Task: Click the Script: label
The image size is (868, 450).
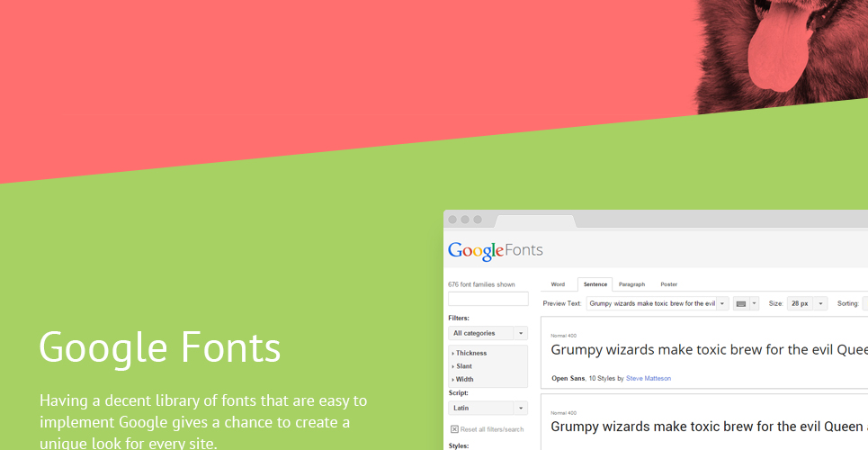Action: tap(458, 393)
